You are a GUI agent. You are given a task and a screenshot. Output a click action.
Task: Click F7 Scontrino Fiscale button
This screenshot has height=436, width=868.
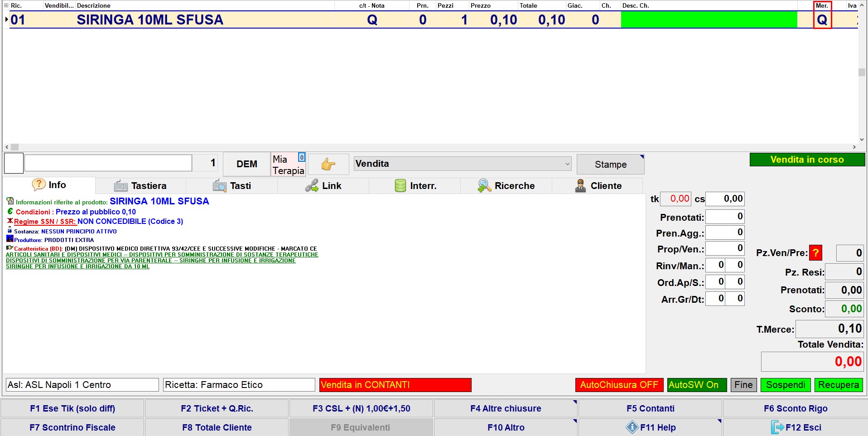pos(72,427)
